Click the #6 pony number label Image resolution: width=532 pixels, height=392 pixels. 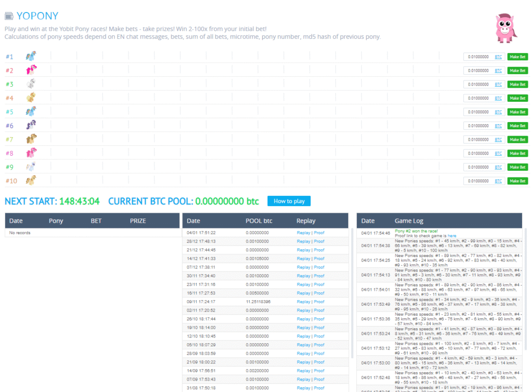[x=9, y=126]
